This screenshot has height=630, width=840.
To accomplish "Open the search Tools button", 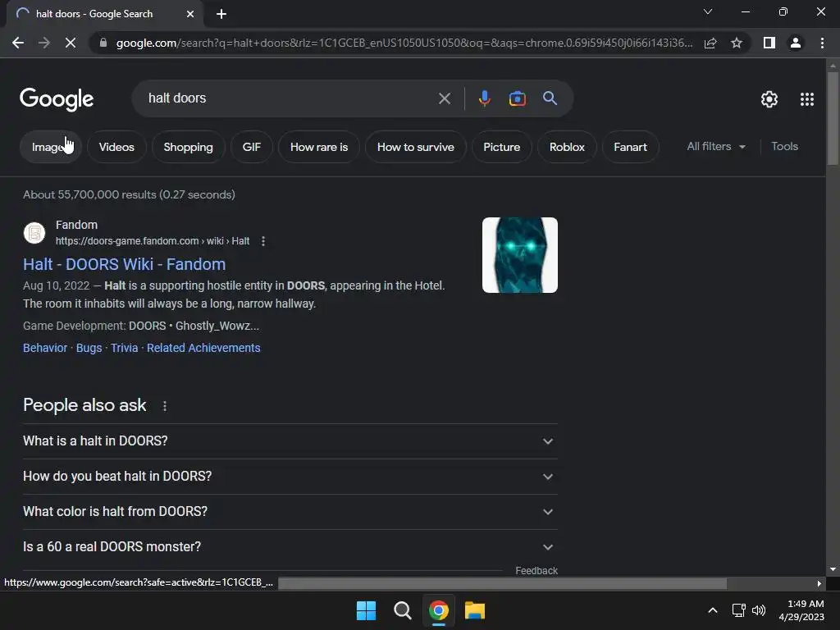I will (x=784, y=146).
